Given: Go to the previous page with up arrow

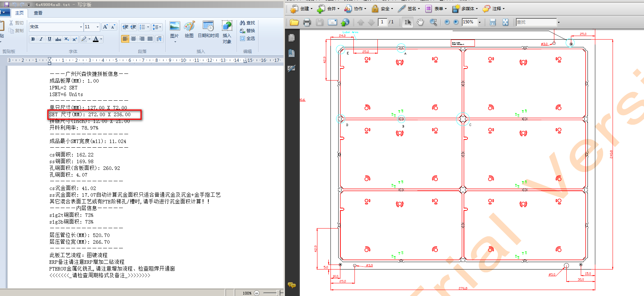Looking at the screenshot, I should coord(360,22).
